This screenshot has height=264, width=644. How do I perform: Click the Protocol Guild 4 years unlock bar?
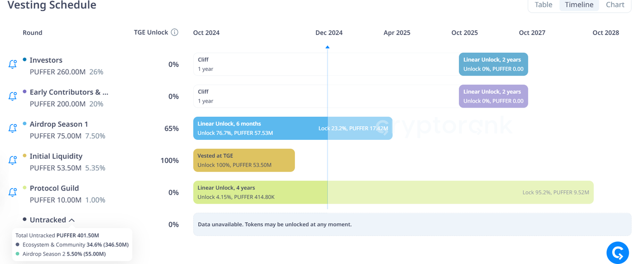point(393,192)
